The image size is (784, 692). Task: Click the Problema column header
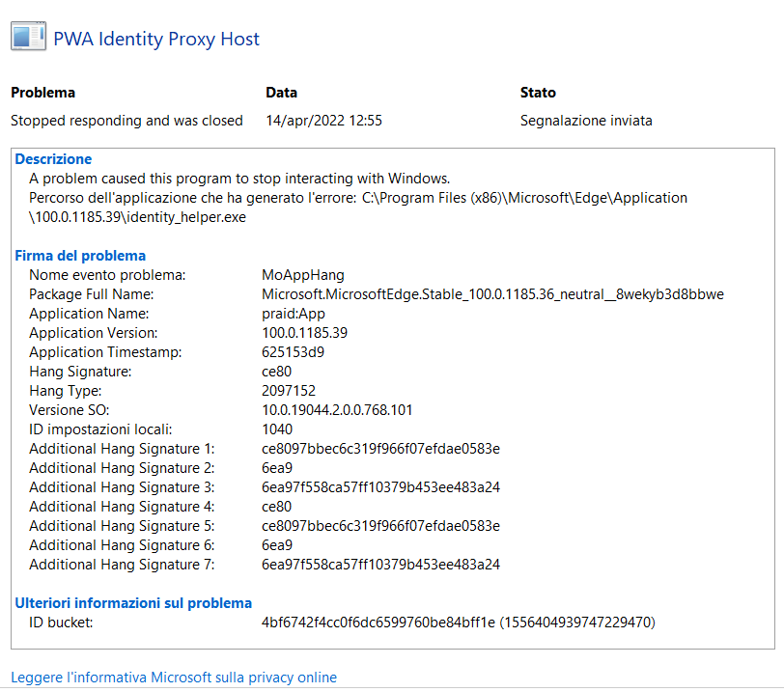(x=43, y=93)
